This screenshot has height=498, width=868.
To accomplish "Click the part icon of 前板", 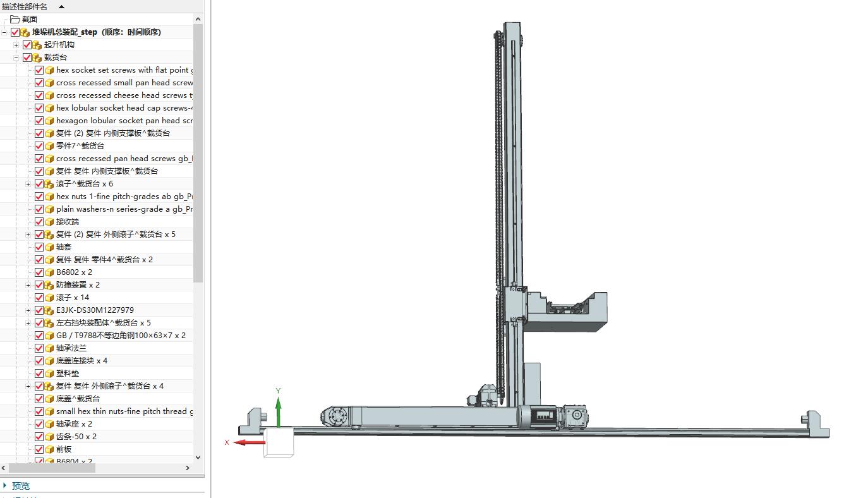I will click(x=49, y=449).
